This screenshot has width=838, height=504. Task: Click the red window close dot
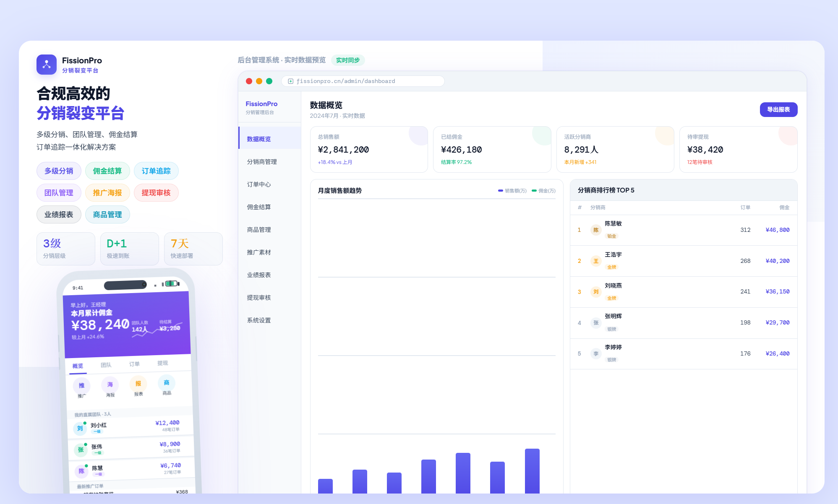click(249, 81)
